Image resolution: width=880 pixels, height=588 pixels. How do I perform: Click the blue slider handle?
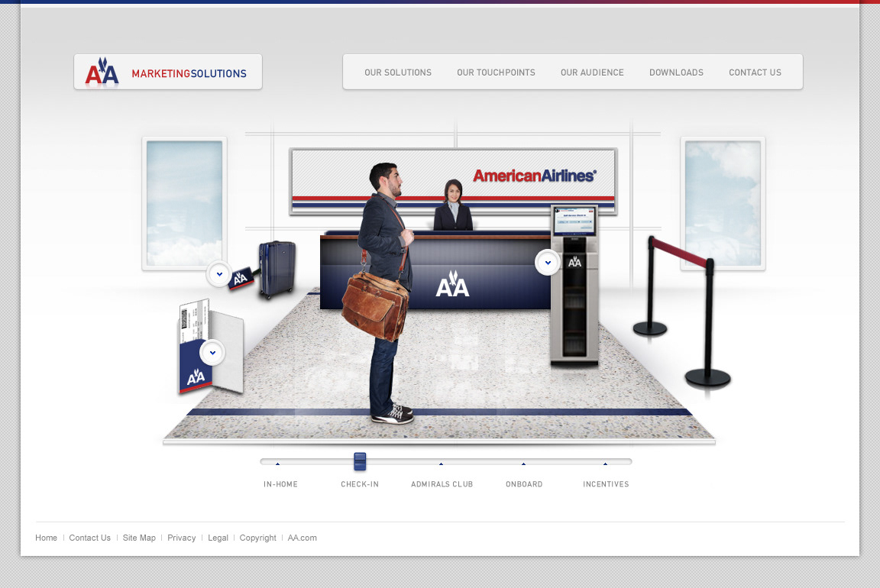click(x=361, y=461)
